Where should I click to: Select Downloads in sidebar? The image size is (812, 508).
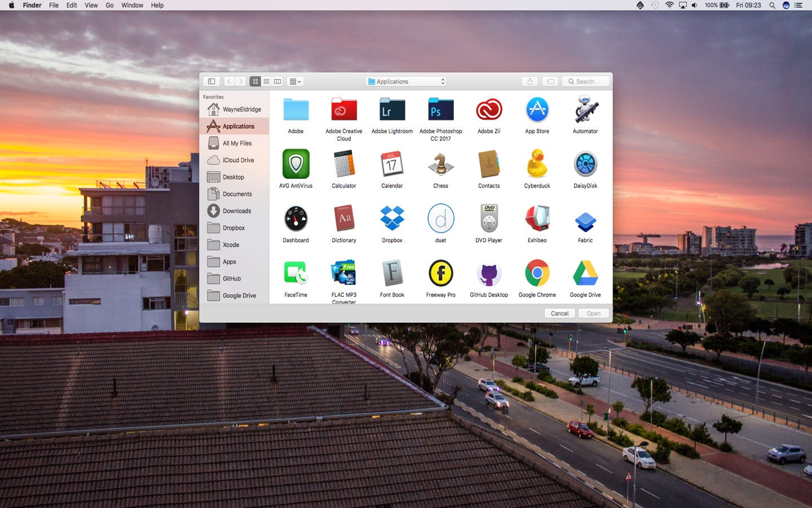(x=234, y=211)
